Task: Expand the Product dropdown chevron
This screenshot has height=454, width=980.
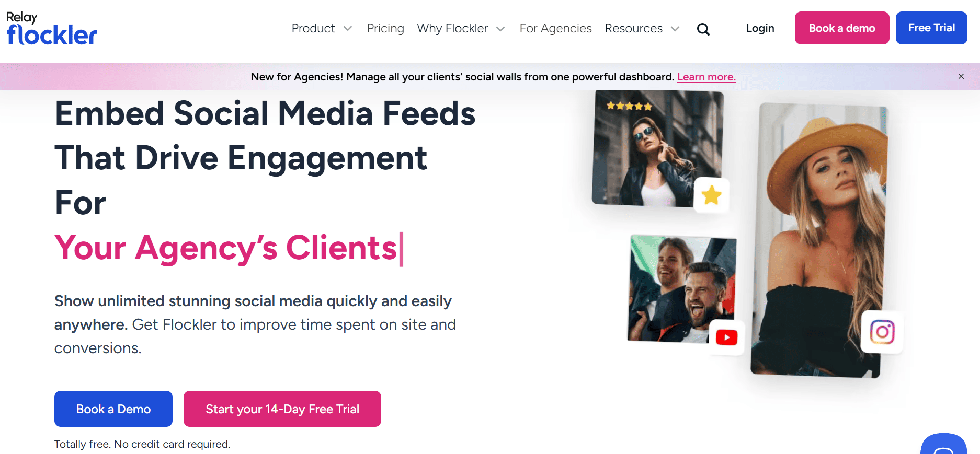Action: (348, 29)
